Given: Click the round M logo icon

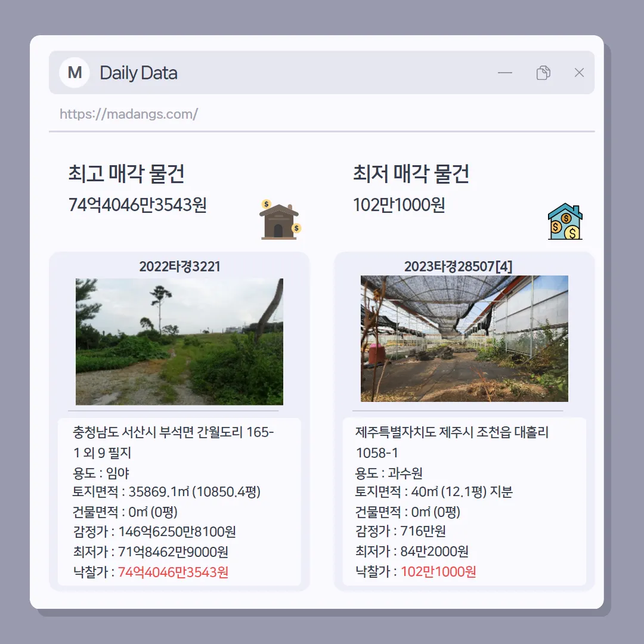Looking at the screenshot, I should tap(75, 73).
